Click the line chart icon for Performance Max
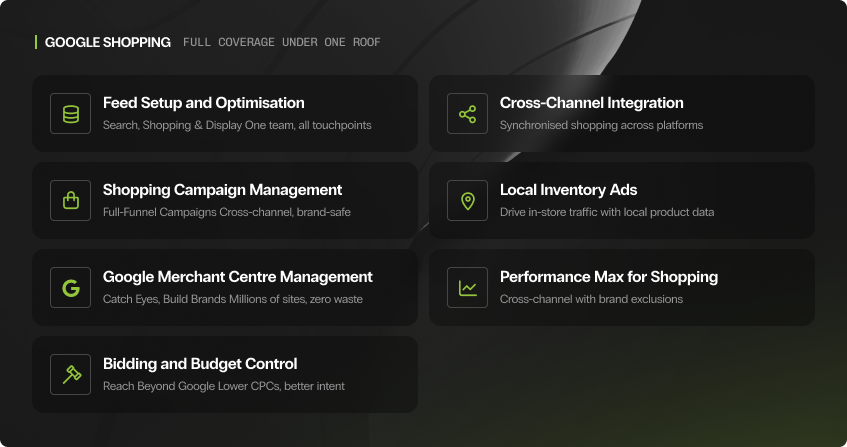 (x=467, y=287)
